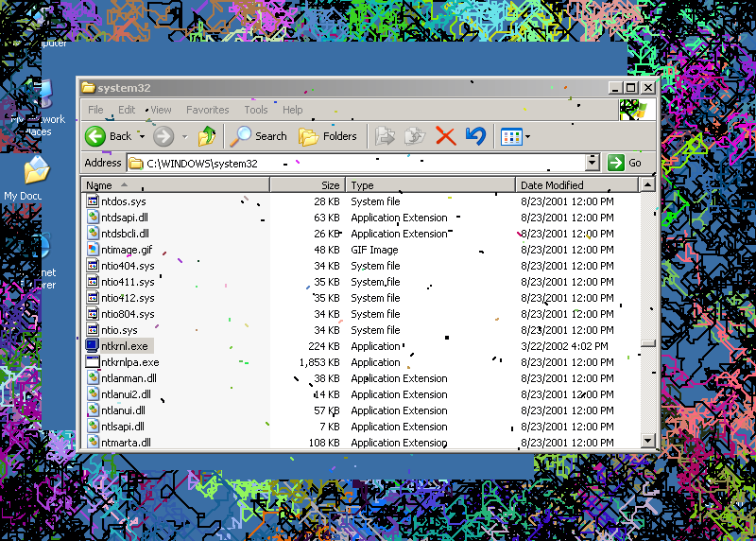Screen dimensions: 756x541
Task: Select the ntkrnl.exe application icon
Action: (x=92, y=345)
